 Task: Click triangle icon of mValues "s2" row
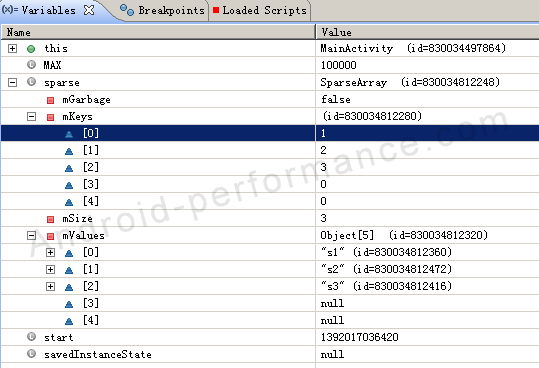coord(69,270)
